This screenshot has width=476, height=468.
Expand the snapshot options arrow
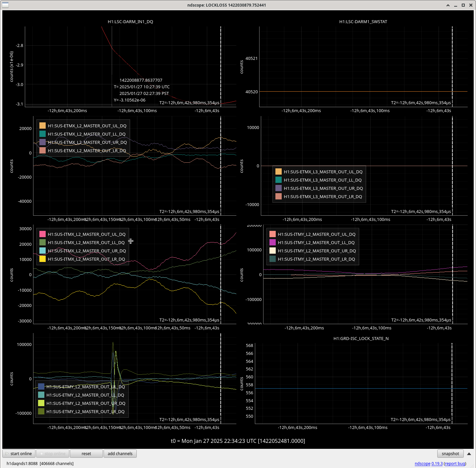click(469, 453)
